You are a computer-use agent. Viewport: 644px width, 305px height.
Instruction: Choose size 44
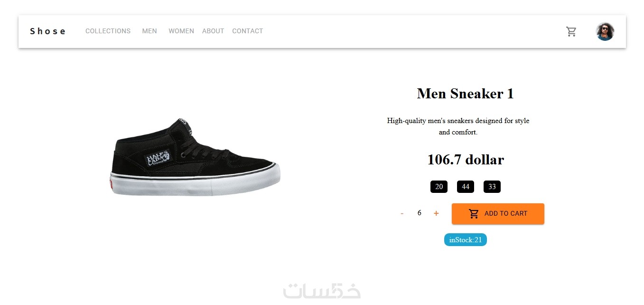[466, 187]
